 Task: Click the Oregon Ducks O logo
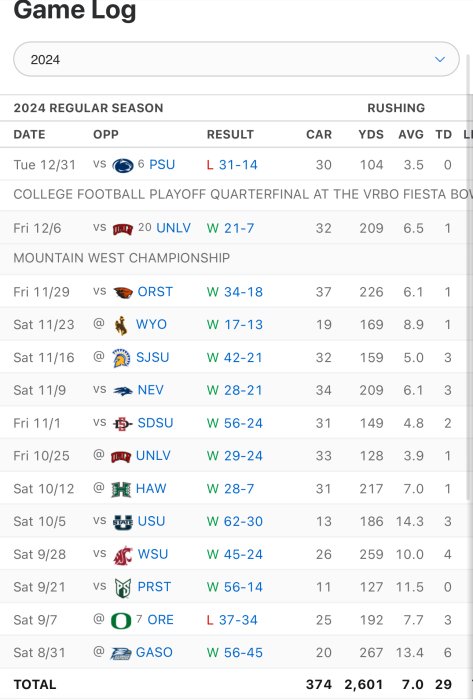[121, 621]
